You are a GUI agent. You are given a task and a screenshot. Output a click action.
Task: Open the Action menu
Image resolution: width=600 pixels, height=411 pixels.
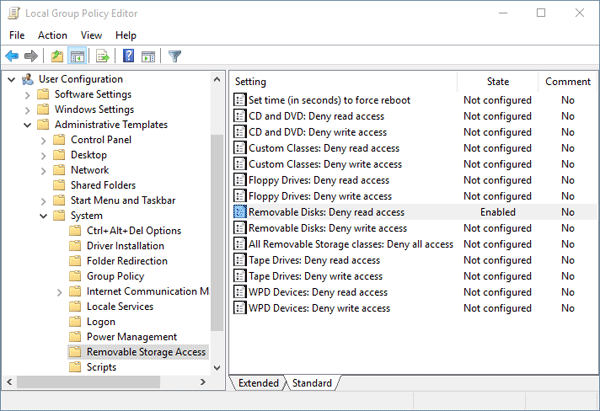pos(52,35)
